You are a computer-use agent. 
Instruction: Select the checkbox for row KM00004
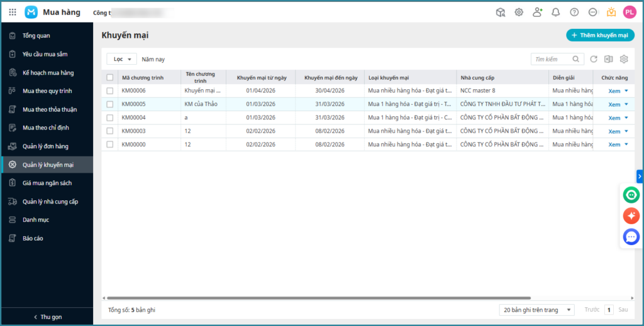[110, 117]
